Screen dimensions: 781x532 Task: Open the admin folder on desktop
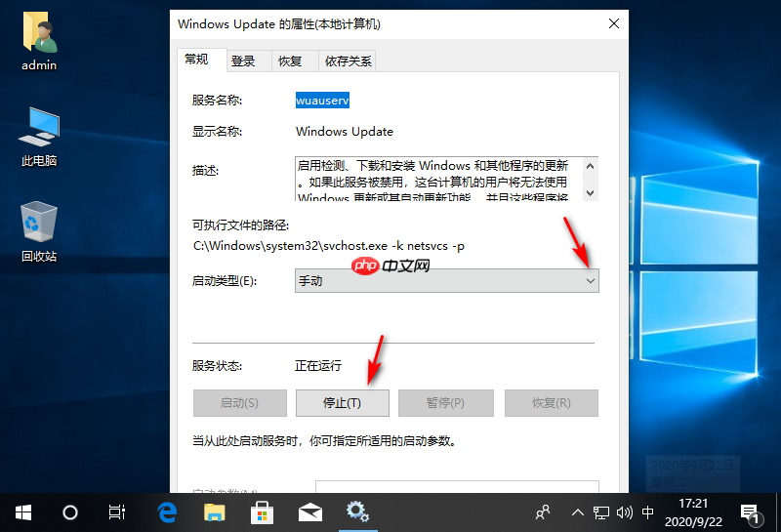[x=39, y=41]
